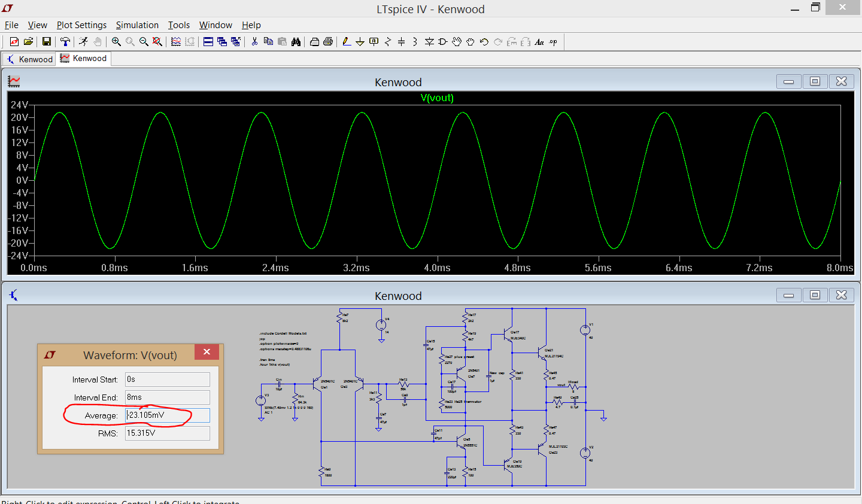Click the New Schematic toolbar icon
The image size is (862, 504).
pos(14,41)
